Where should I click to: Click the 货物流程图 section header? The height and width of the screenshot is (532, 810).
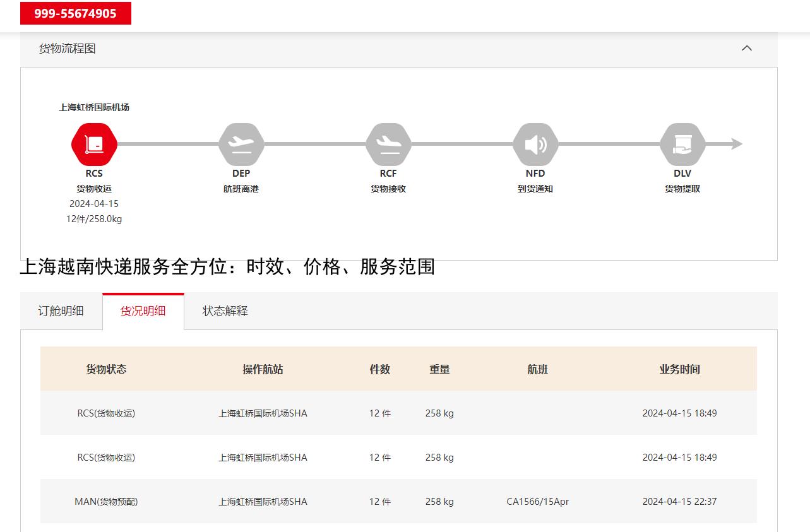click(x=68, y=49)
